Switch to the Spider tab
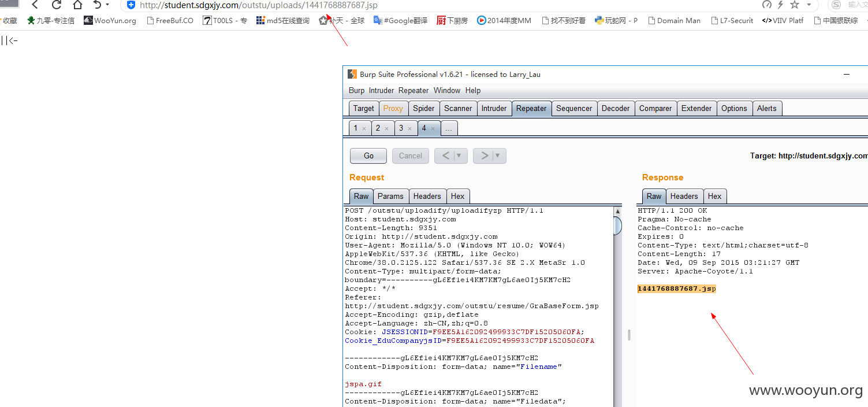The image size is (868, 407). point(424,108)
